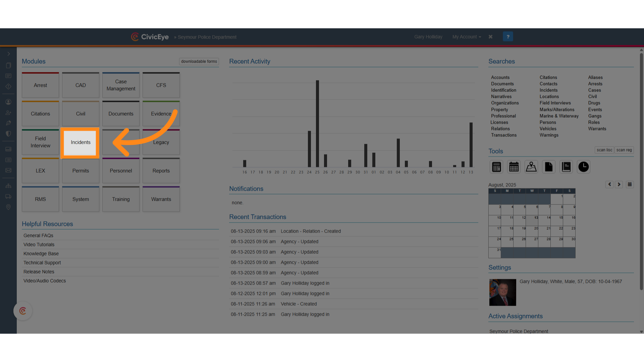The height and width of the screenshot is (362, 644).
Task: Click the shield sidebar icon
Action: coord(8,134)
